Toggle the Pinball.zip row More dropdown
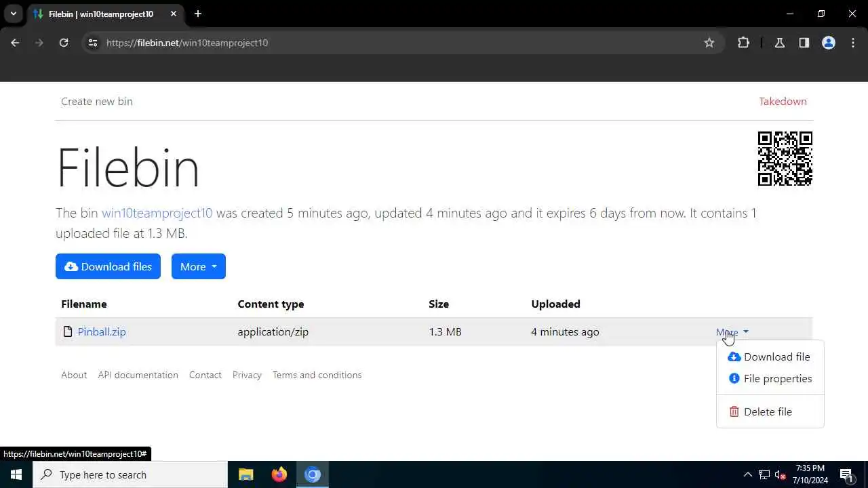The height and width of the screenshot is (488, 868). coord(732,332)
